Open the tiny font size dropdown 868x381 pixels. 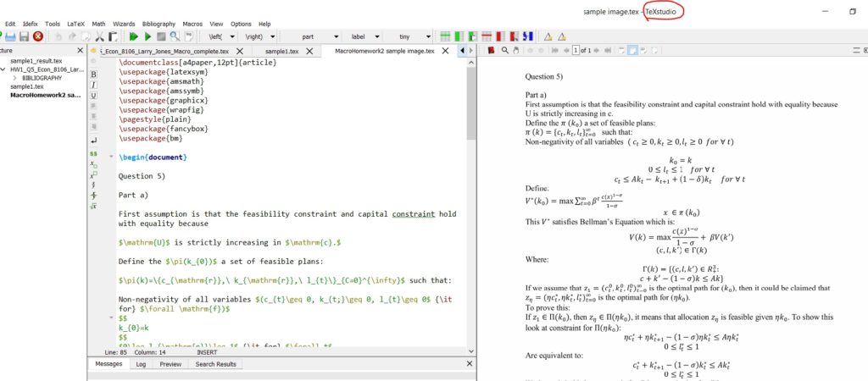[428, 36]
